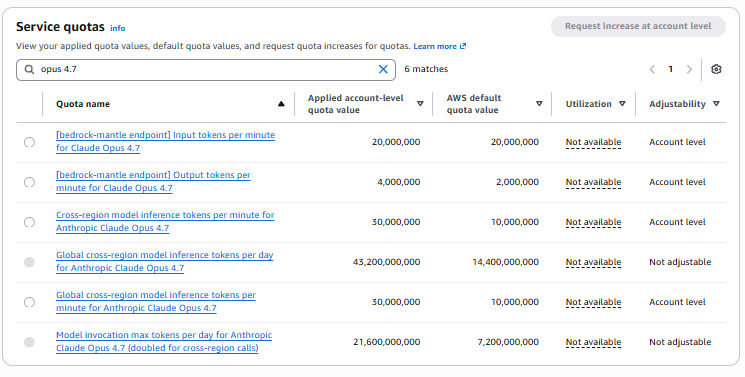Go to previous page arrow
The image size is (745, 377).
[x=652, y=69]
